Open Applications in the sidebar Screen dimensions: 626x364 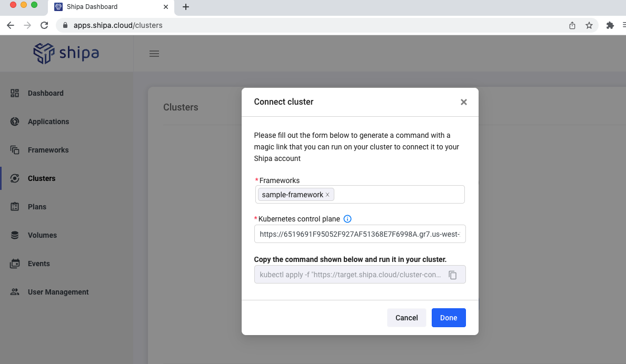click(x=48, y=122)
